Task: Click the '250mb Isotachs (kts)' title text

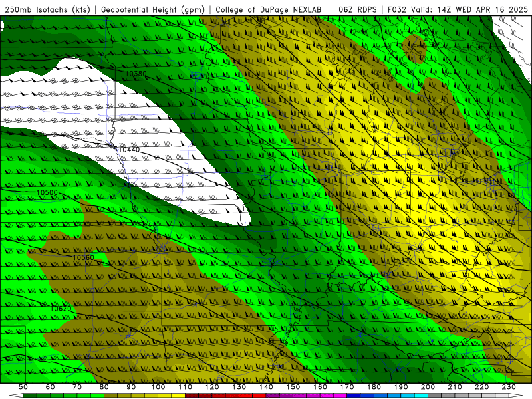Action: [47, 9]
